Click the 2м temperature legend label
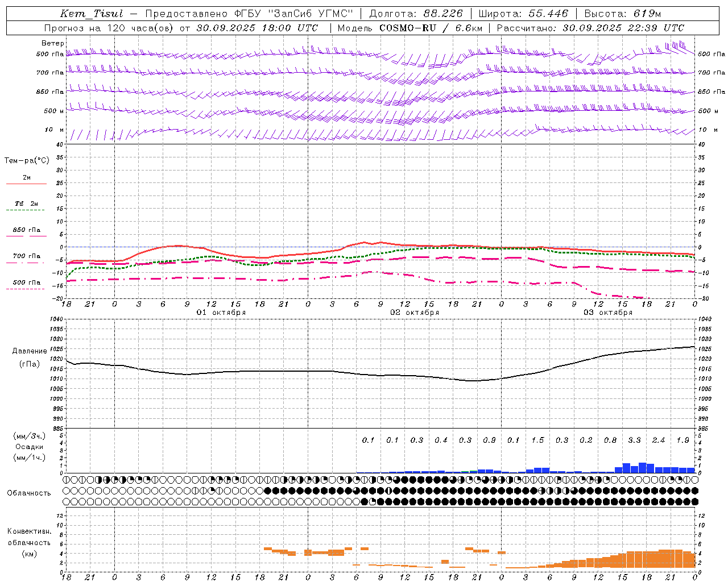This screenshot has width=728, height=582. click(27, 178)
